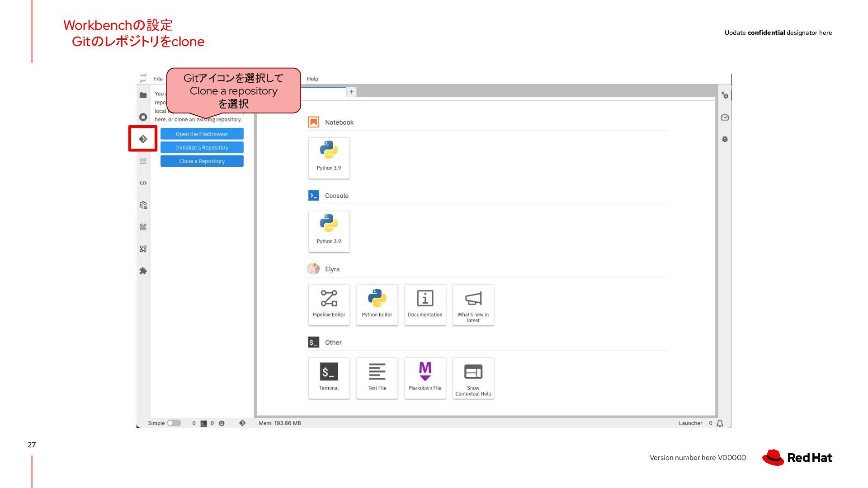Click the Notebook section heading

(339, 122)
